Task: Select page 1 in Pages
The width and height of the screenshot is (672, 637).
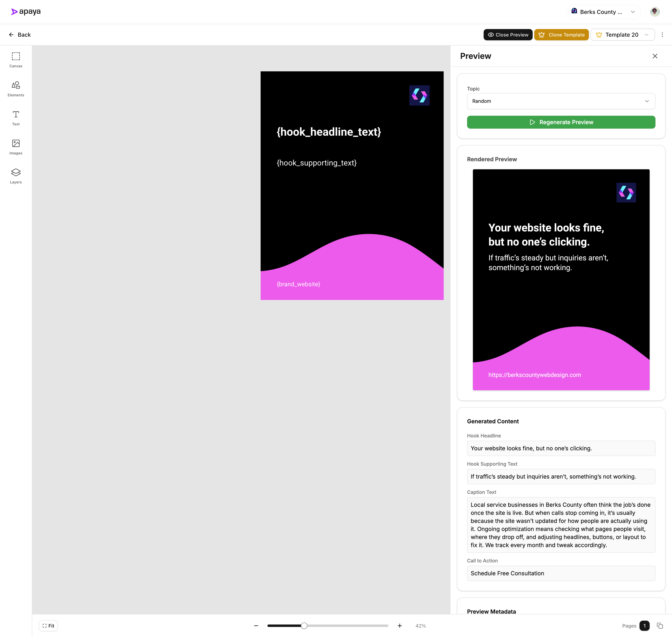Action: [x=644, y=626]
